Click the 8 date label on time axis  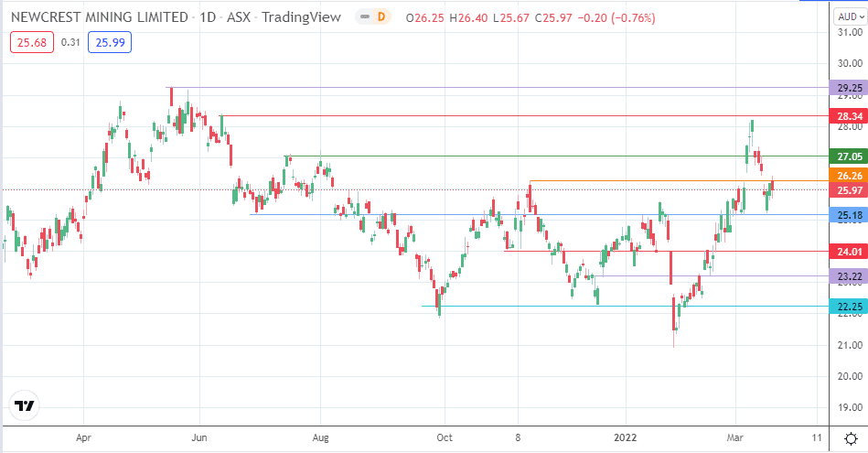coord(518,438)
